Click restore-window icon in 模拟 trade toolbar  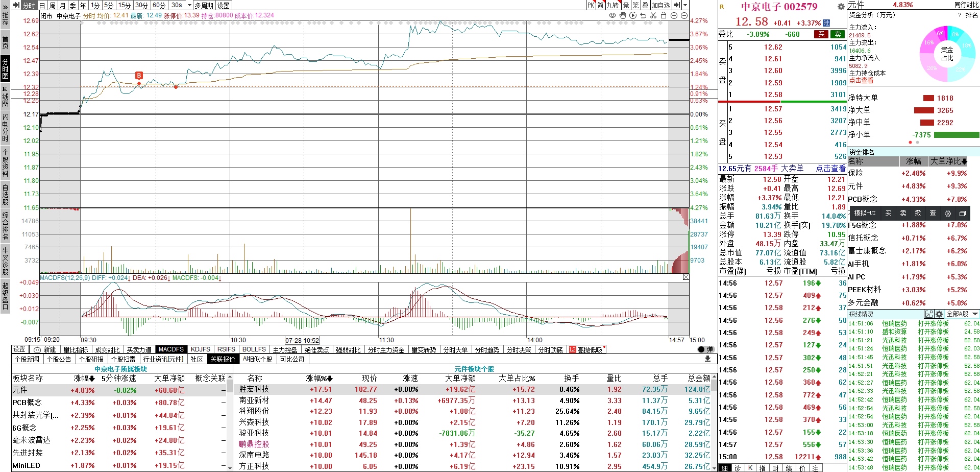coord(963,213)
